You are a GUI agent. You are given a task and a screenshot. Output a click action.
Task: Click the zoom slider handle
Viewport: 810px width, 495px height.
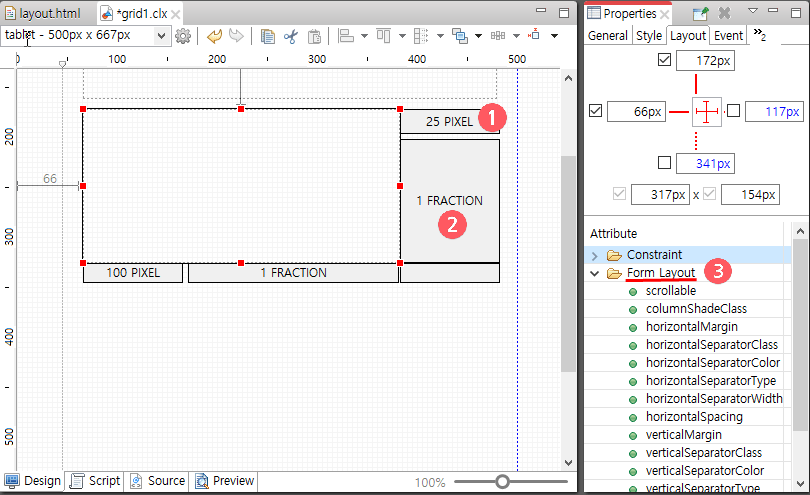pos(502,482)
